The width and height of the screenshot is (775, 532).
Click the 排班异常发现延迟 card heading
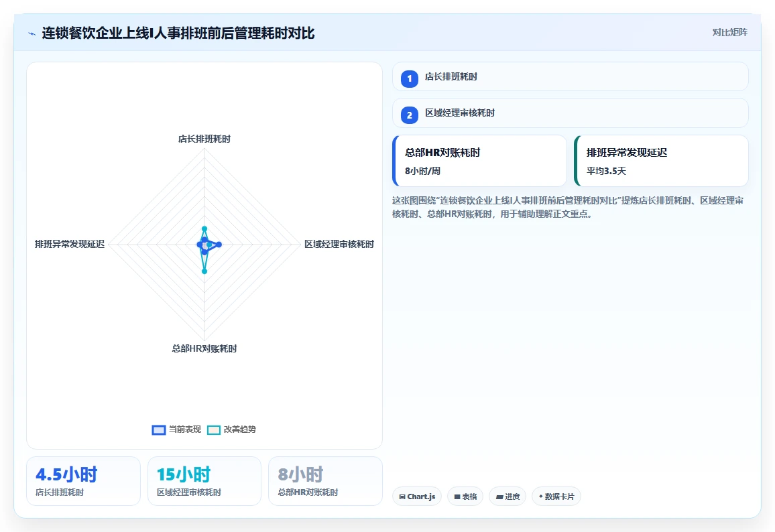(627, 153)
